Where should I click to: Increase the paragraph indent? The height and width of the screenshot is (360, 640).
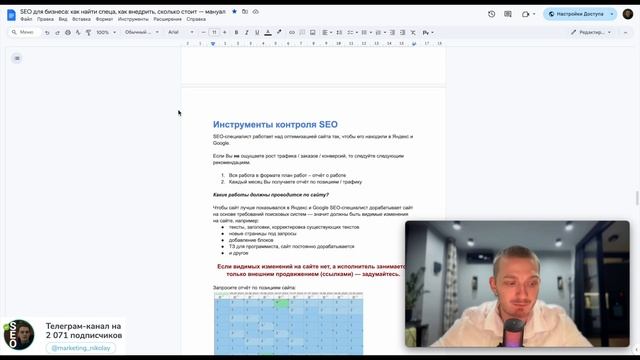402,32
